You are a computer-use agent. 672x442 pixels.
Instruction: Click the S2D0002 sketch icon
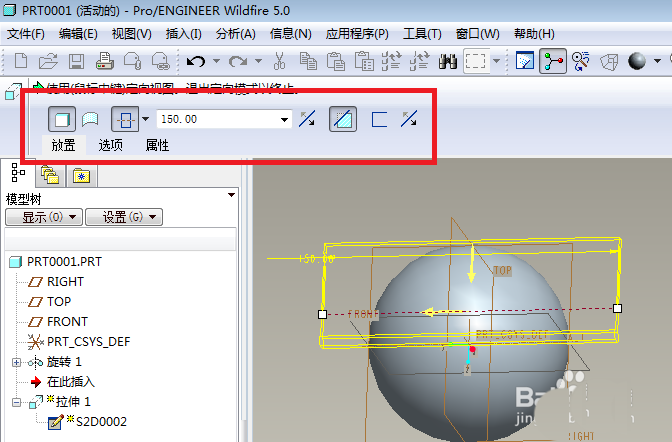pos(56,422)
